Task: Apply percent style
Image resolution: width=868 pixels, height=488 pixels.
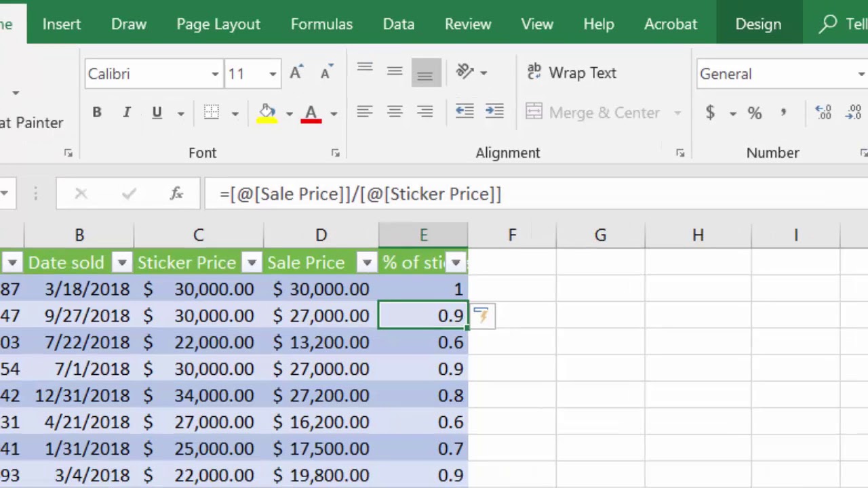Action: pos(755,113)
